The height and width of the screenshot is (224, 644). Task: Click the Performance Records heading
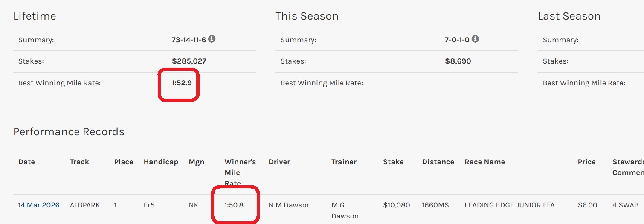(69, 132)
